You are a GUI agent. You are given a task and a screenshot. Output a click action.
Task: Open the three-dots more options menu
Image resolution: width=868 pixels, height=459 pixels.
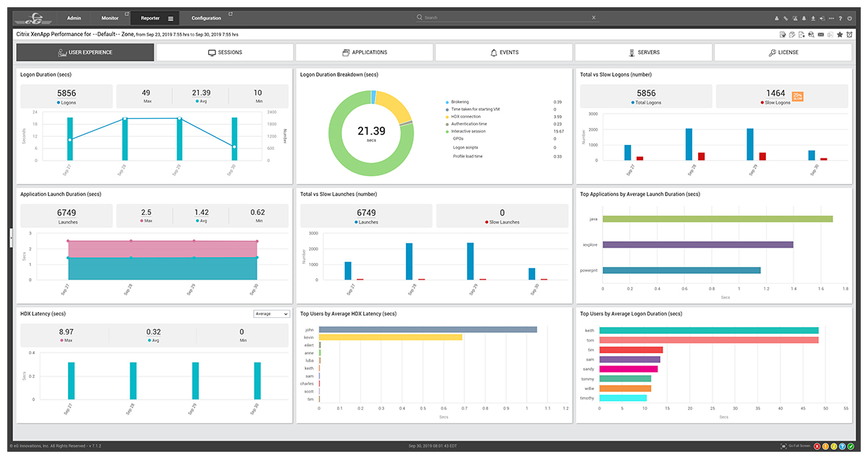click(x=831, y=18)
